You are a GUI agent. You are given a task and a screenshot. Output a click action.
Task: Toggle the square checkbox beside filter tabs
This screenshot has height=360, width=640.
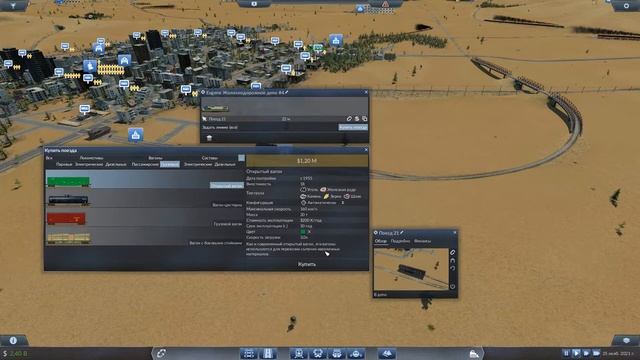click(x=241, y=158)
